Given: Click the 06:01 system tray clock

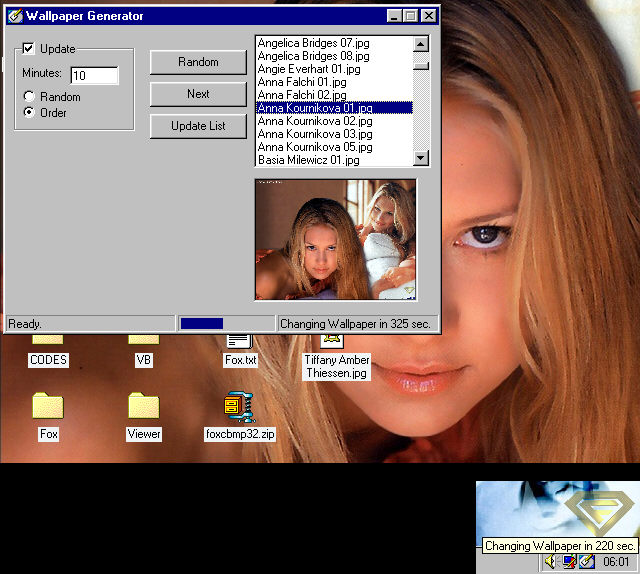Looking at the screenshot, I should tap(616, 562).
